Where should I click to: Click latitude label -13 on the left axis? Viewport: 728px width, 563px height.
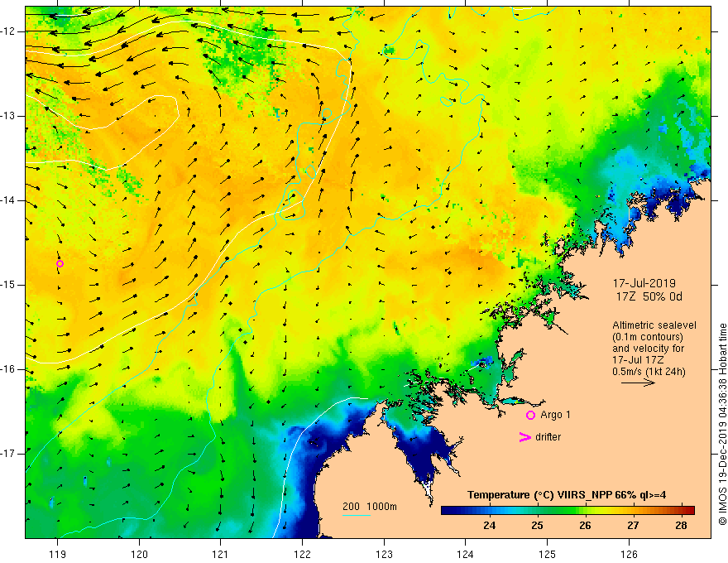(x=8, y=116)
